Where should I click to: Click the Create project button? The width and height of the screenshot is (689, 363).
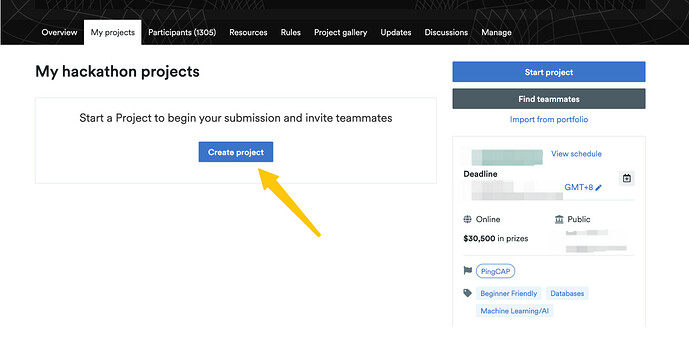(x=236, y=152)
